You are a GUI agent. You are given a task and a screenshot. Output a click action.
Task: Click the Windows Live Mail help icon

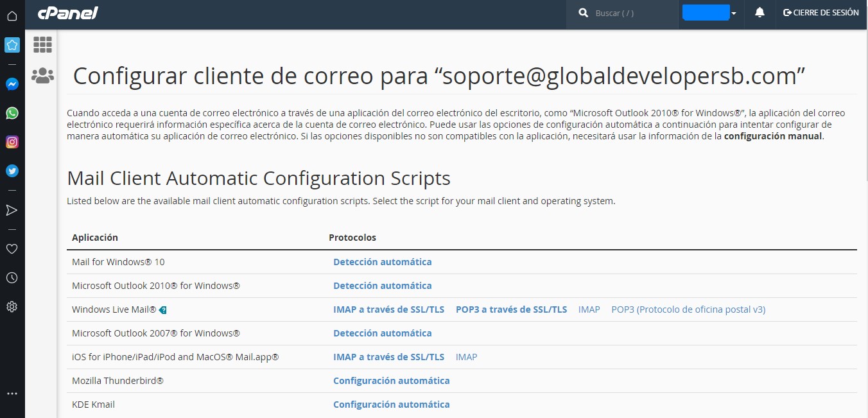coord(163,310)
